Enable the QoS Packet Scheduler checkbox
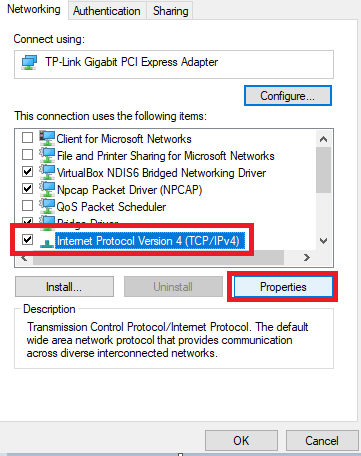This screenshot has width=361, height=456. [x=27, y=206]
